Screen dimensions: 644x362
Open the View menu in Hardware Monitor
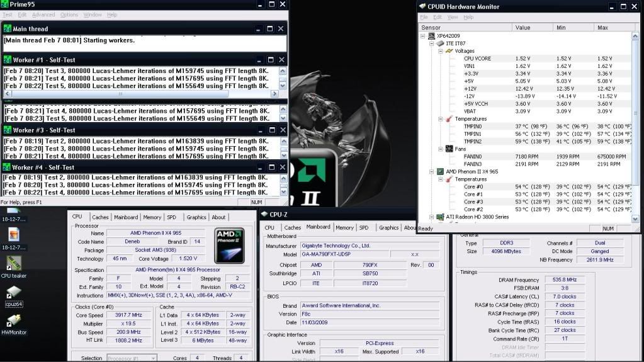(x=453, y=17)
